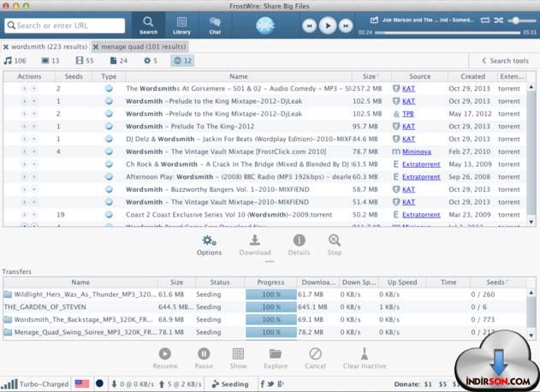The width and height of the screenshot is (540, 392).
Task: Select Menage_Quad_Swing_Soiree transfer folder icon
Action: tap(8, 332)
